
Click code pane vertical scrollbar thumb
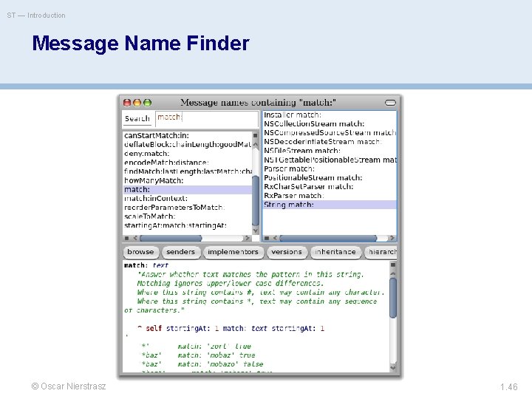coord(393,298)
